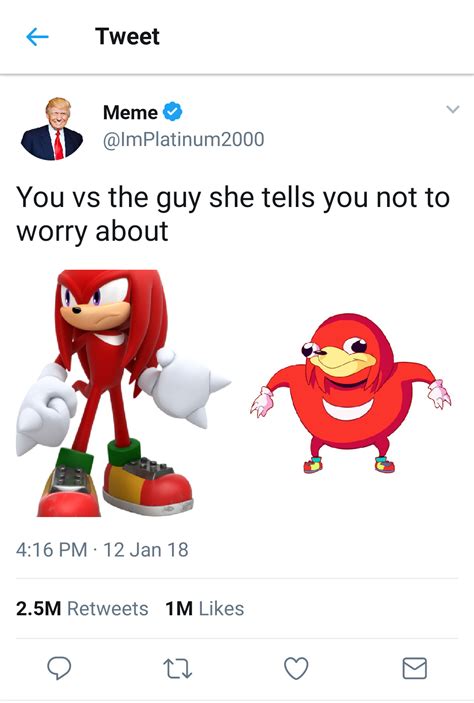Tap the Retweets label text
Screen dimensions: 474x703
[108, 609]
